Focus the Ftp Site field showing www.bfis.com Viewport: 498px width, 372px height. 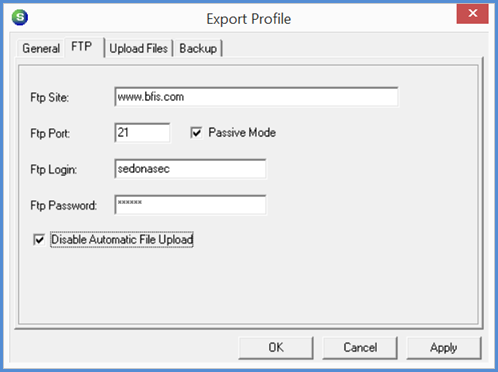(x=256, y=97)
